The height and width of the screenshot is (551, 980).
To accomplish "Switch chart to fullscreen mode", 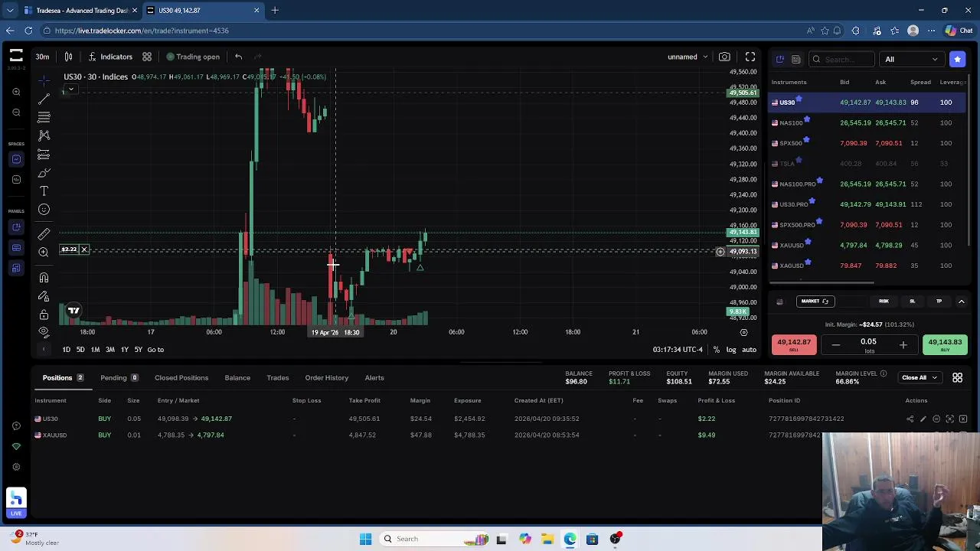I will 750,57.
